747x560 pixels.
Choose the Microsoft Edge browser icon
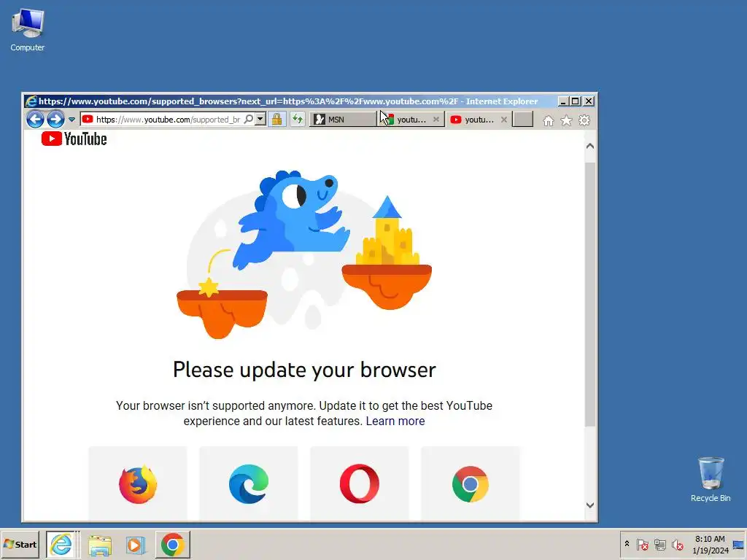coord(249,484)
